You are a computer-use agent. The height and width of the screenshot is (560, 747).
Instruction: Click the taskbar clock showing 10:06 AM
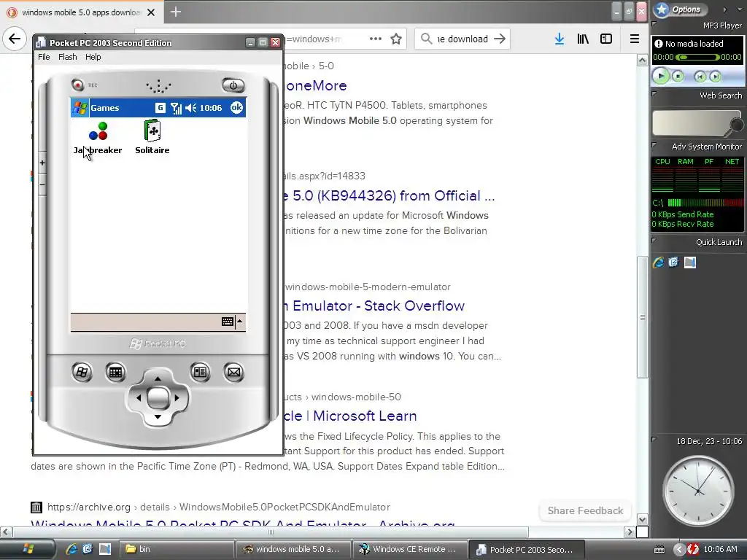click(720, 549)
